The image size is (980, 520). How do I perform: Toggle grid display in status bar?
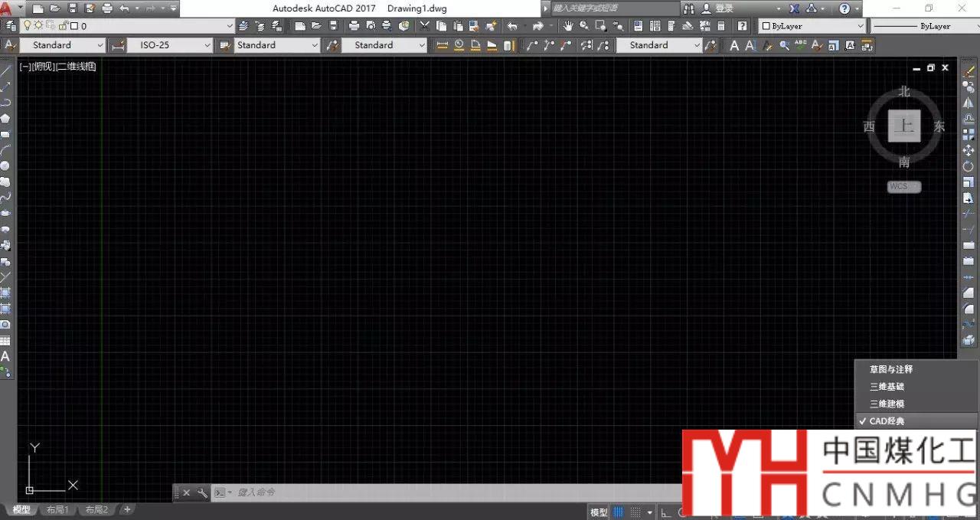(619, 512)
